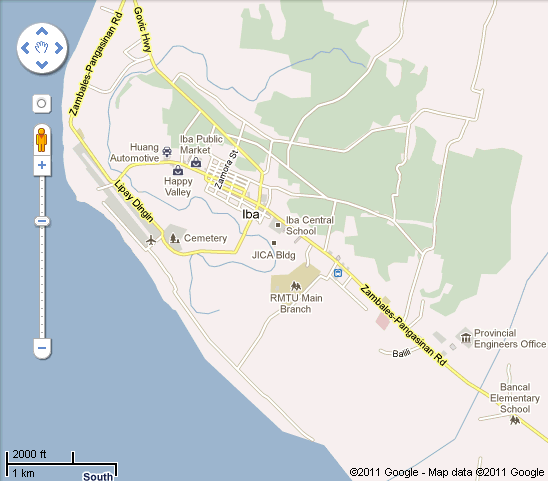Click the Lipay Dingin road label
Screen dimensions: 548x481
[x=134, y=201]
